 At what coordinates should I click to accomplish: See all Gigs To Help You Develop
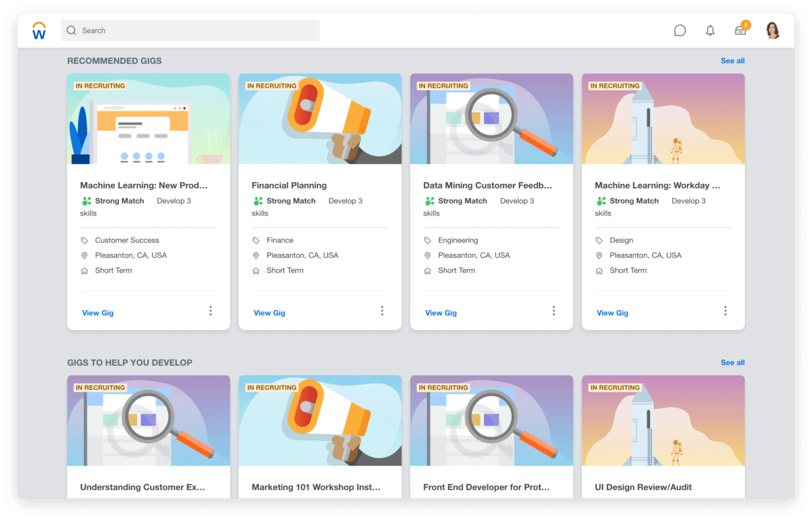point(732,363)
